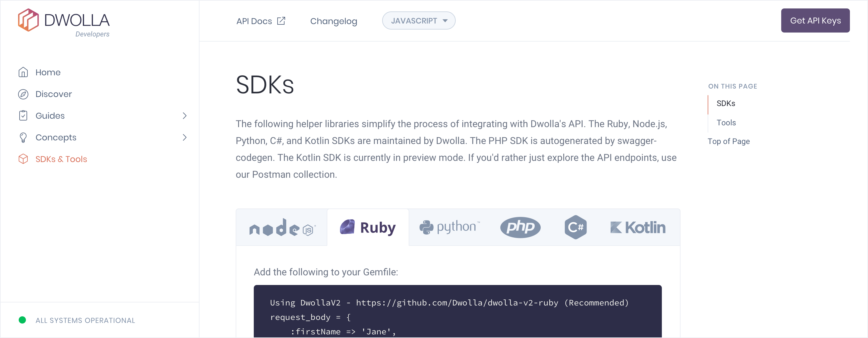Screen dimensions: 868x338
Task: Click ALL SYSTEMS OPERATIONAL status text
Action: [x=85, y=320]
